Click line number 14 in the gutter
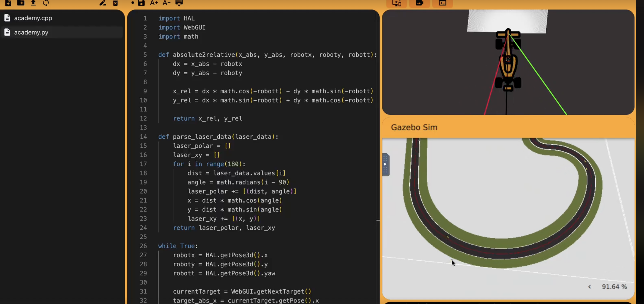Screen dimensions: 644x304 pyautogui.click(x=143, y=137)
